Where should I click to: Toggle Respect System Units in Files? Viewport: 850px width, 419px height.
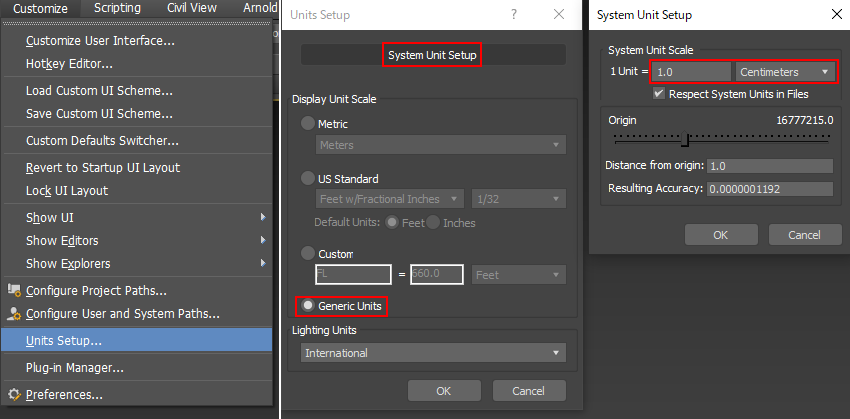tap(659, 94)
